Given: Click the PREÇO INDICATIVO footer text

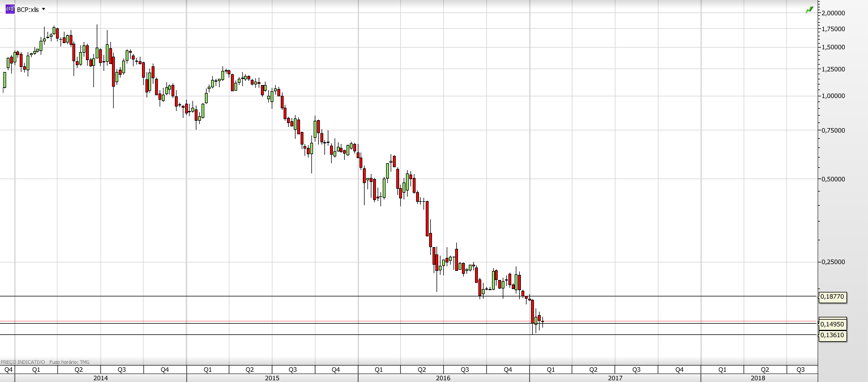Looking at the screenshot, I should pos(23,362).
